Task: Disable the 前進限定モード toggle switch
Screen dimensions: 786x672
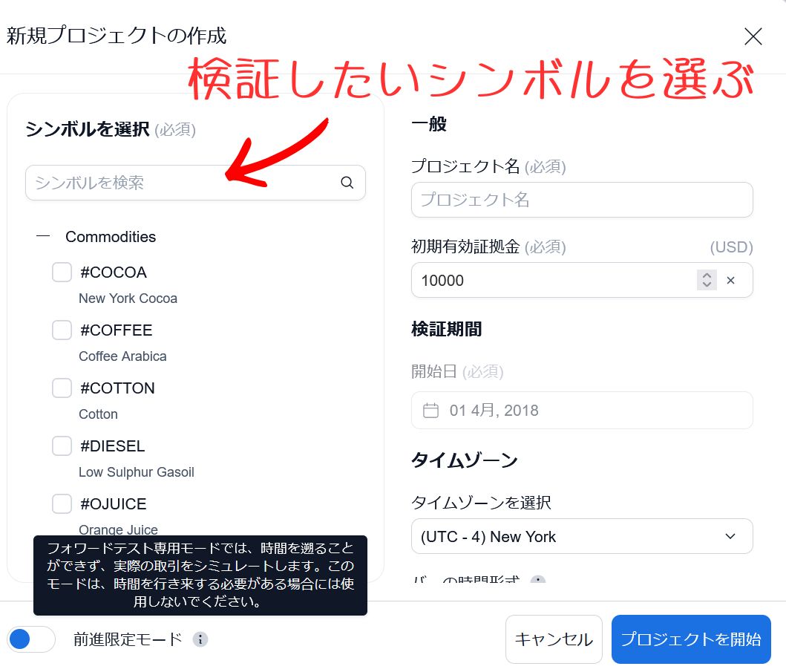Action: point(31,639)
